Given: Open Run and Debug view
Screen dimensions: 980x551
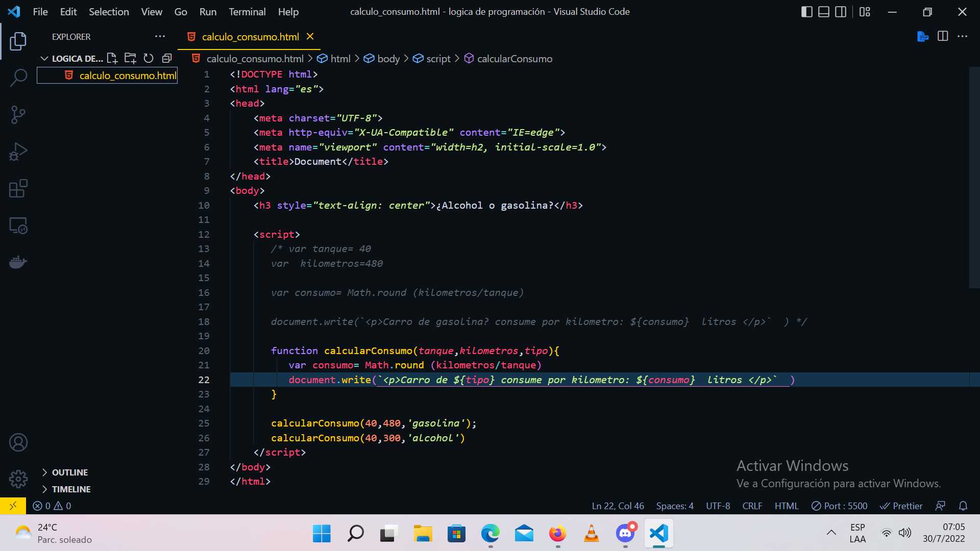Looking at the screenshot, I should [18, 152].
